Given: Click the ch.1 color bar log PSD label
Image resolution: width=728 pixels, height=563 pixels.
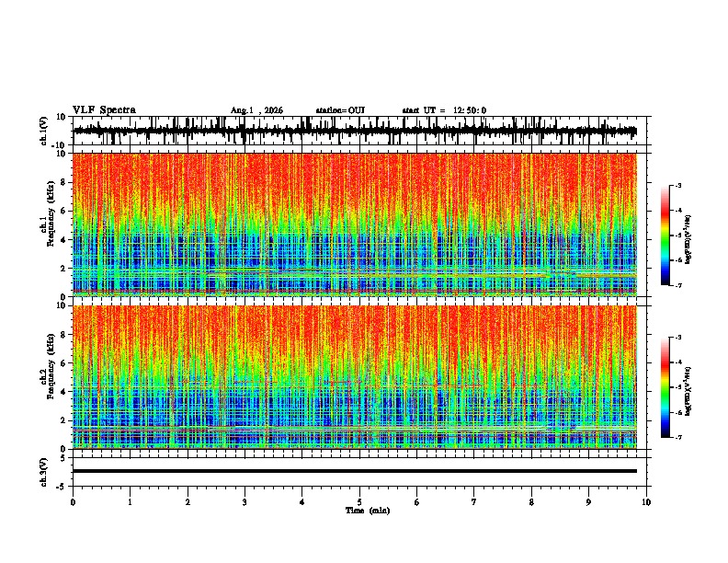Looking at the screenshot, I should tap(688, 240).
